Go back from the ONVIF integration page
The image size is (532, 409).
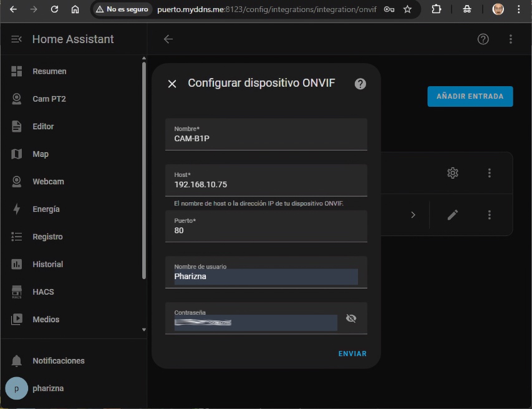pos(168,39)
